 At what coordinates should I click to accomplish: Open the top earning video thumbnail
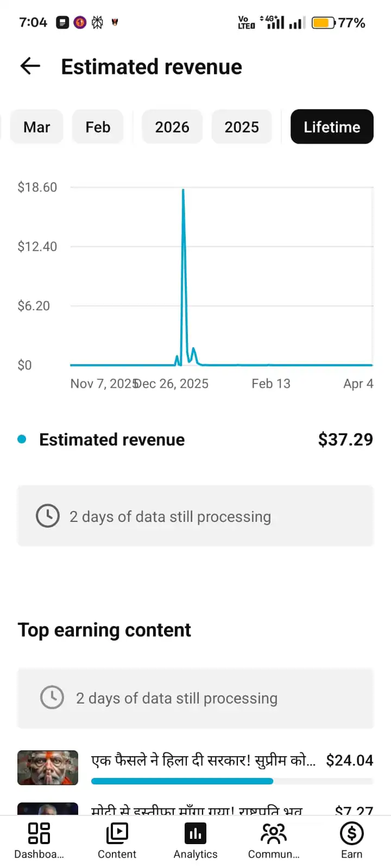(x=48, y=768)
